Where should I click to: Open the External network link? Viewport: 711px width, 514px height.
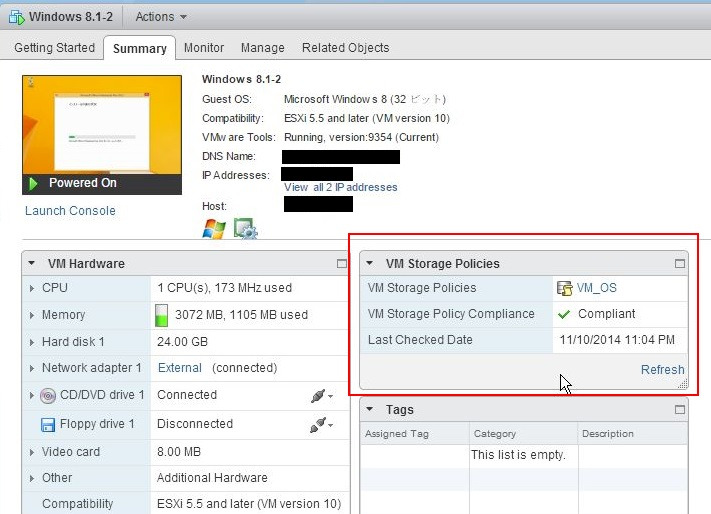point(180,368)
